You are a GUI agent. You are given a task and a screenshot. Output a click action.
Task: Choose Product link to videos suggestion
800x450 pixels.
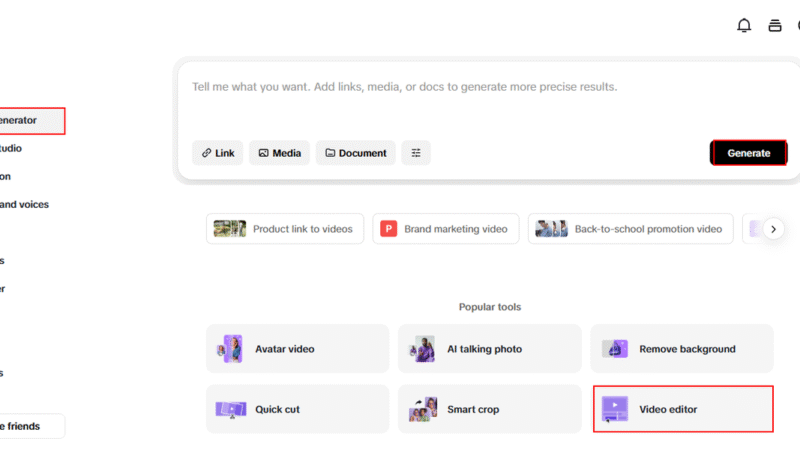pos(285,229)
